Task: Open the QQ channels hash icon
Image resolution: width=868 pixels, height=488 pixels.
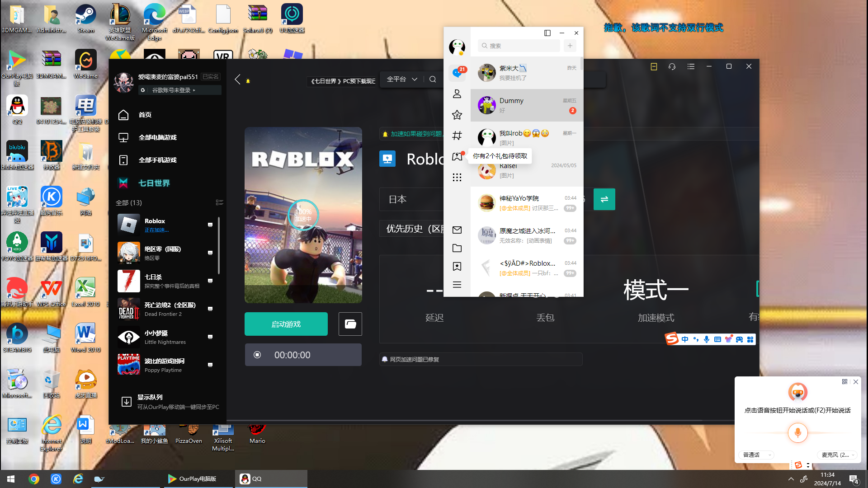Action: tap(457, 136)
